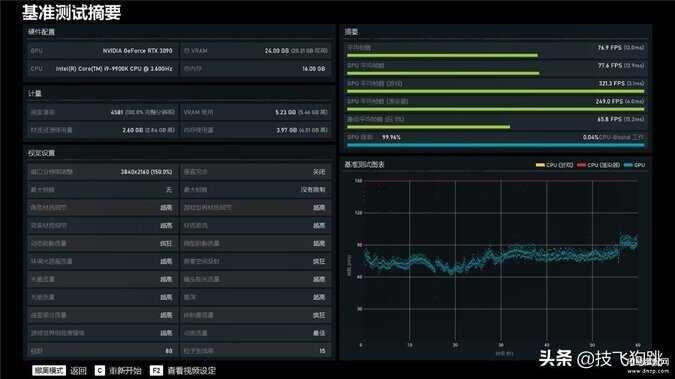Click the 24.00 GB VRAM row

[256, 51]
